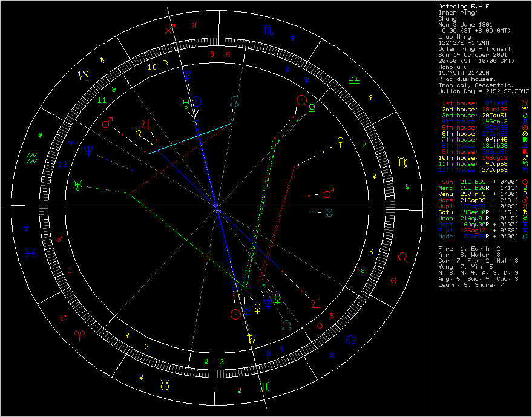Click the blue Cancer glyph on the wheel
This screenshot has height=417, width=532.
click(351, 340)
